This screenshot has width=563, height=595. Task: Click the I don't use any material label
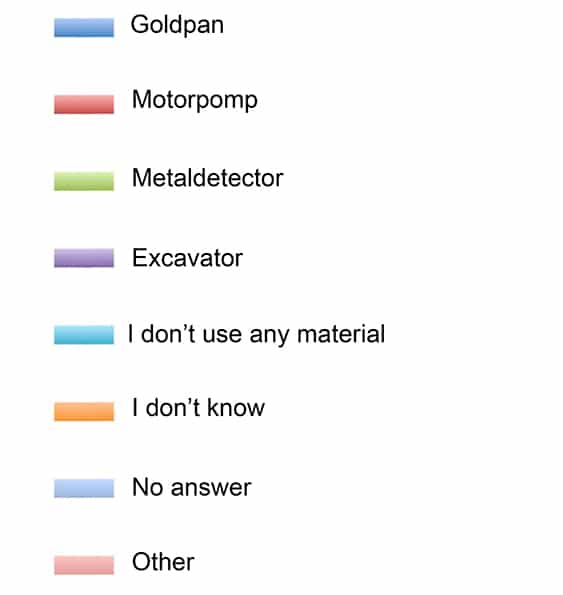click(256, 334)
